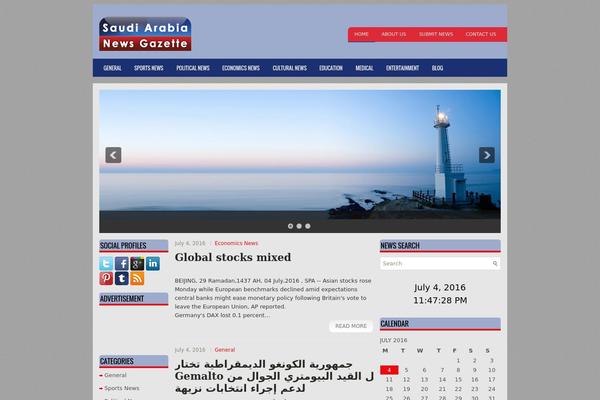Open the Arabic Gemalto article headline
The width and height of the screenshot is (600, 400).
point(274,376)
